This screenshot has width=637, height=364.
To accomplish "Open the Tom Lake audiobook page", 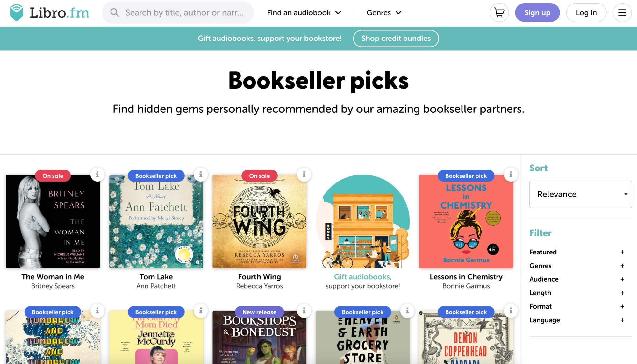I will (x=156, y=277).
